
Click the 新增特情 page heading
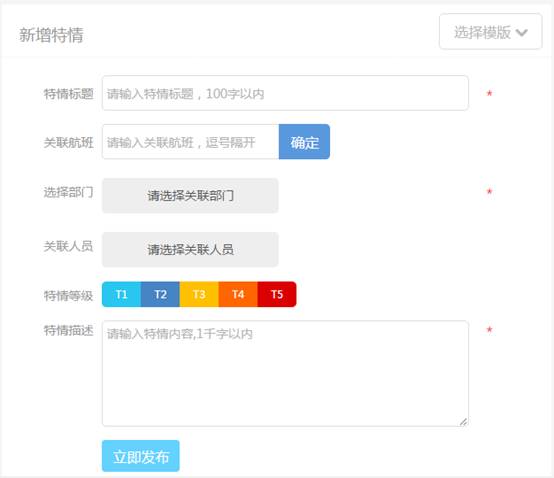pyautogui.click(x=51, y=35)
